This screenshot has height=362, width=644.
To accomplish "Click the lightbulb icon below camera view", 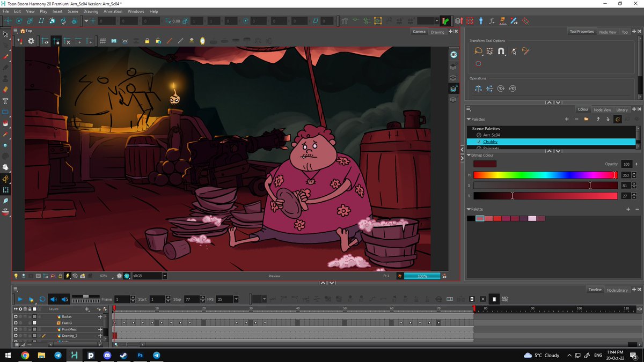I will pyautogui.click(x=16, y=276).
